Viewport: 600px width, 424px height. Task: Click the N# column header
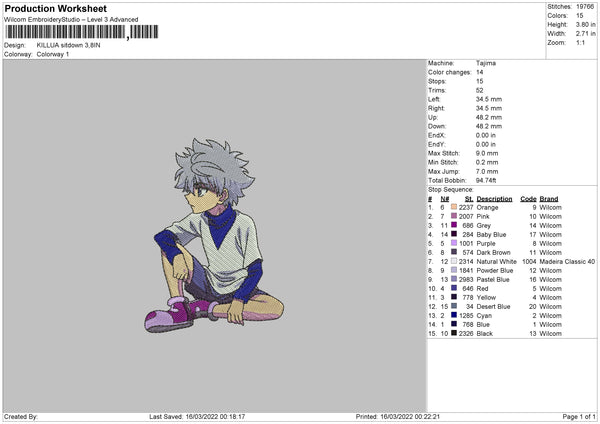(444, 199)
